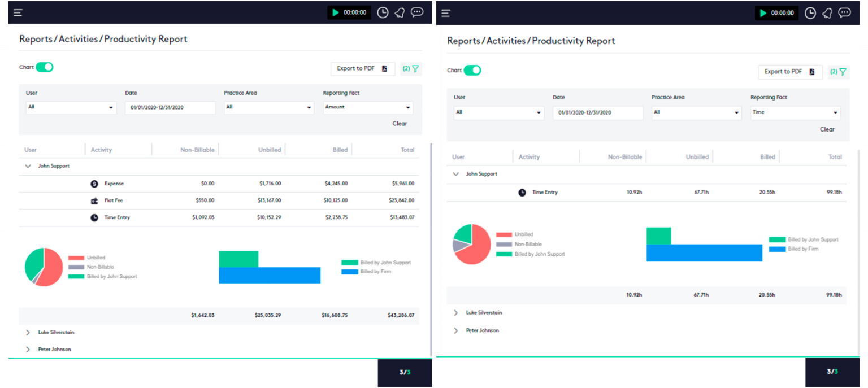Screen dimensions: 868x388
Task: Click Unbilled column header in right report
Action: pos(697,157)
